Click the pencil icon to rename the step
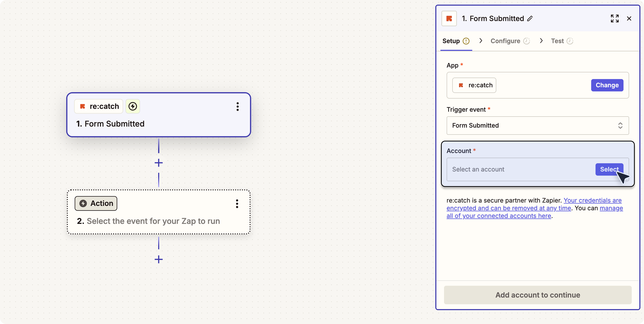Image resolution: width=644 pixels, height=324 pixels. [530, 18]
